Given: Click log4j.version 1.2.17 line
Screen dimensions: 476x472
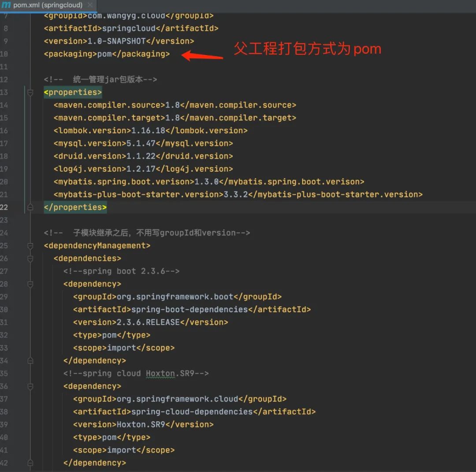Looking at the screenshot, I should click(143, 169).
